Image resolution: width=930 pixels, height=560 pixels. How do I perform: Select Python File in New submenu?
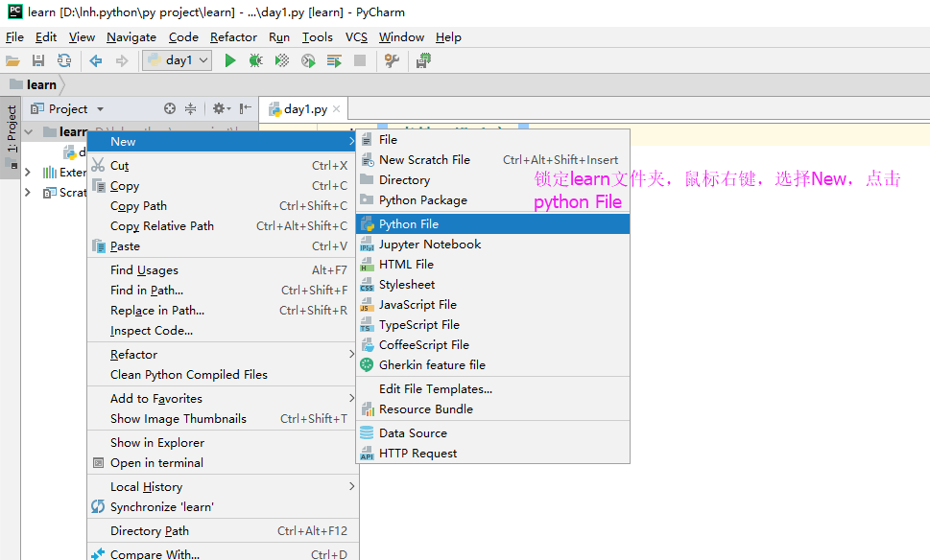point(493,224)
